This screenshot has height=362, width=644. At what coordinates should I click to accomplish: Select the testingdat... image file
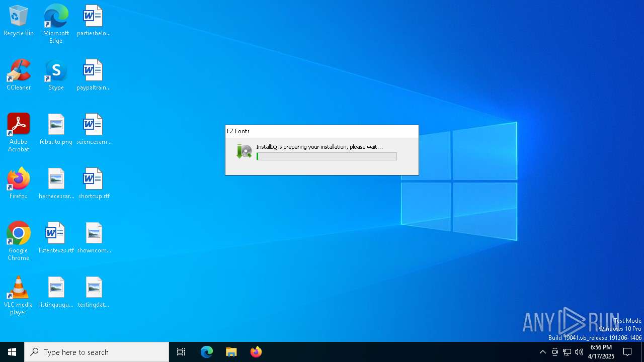pyautogui.click(x=94, y=292)
